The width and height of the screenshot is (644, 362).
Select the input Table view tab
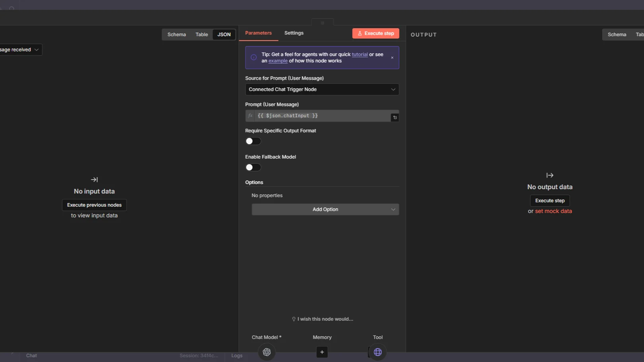pyautogui.click(x=202, y=35)
